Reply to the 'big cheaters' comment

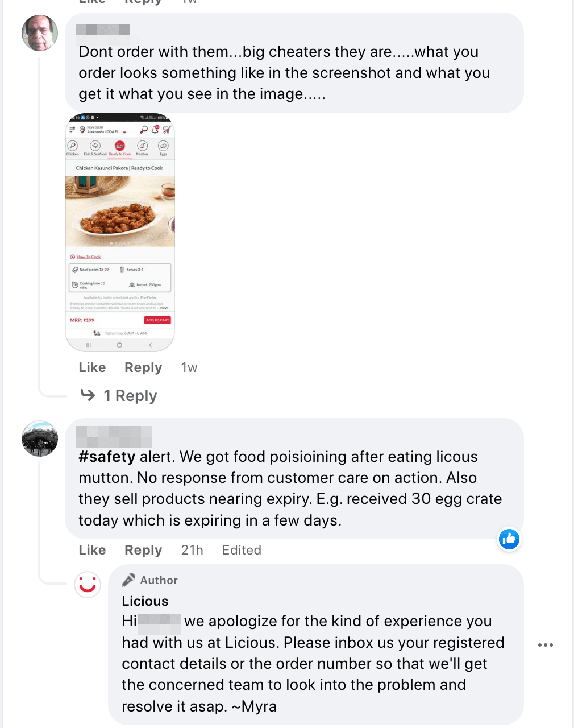tap(143, 368)
